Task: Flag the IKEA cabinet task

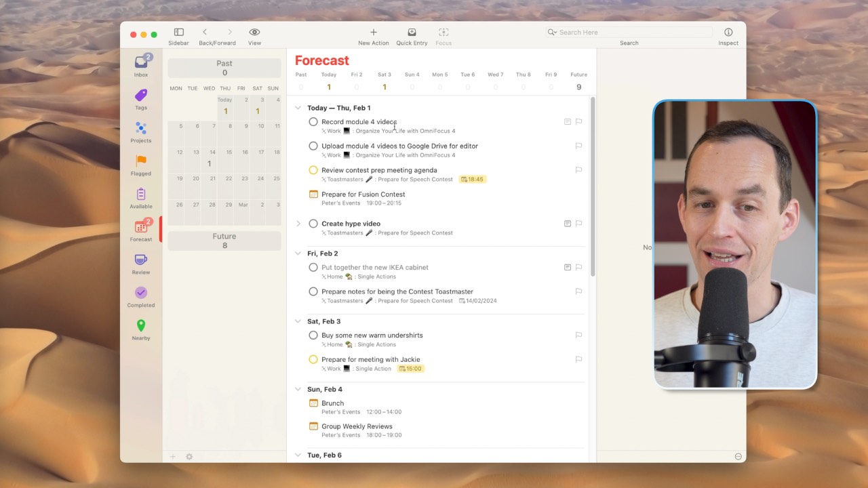Action: point(578,268)
